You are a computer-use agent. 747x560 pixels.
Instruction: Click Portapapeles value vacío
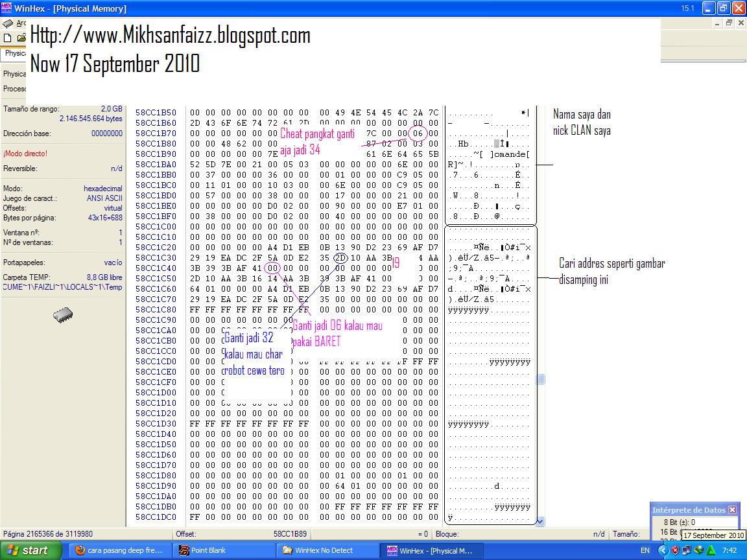tap(113, 262)
